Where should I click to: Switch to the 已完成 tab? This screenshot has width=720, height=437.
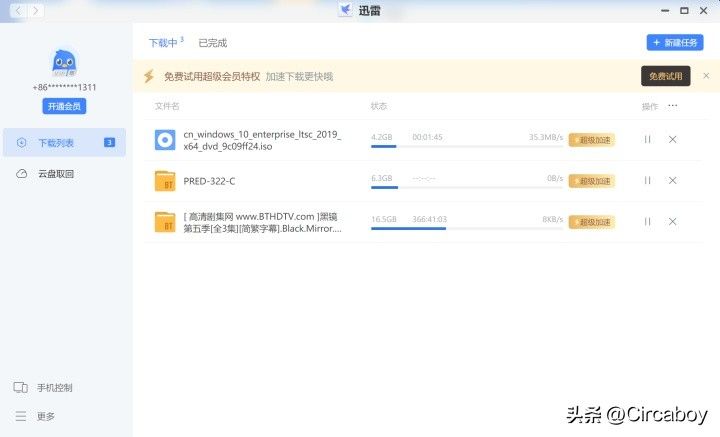point(213,43)
